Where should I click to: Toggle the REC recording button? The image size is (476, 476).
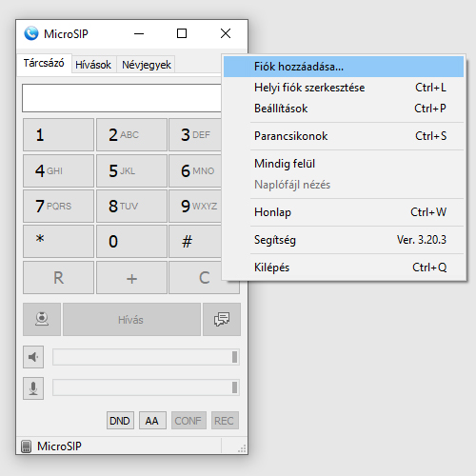pos(225,421)
